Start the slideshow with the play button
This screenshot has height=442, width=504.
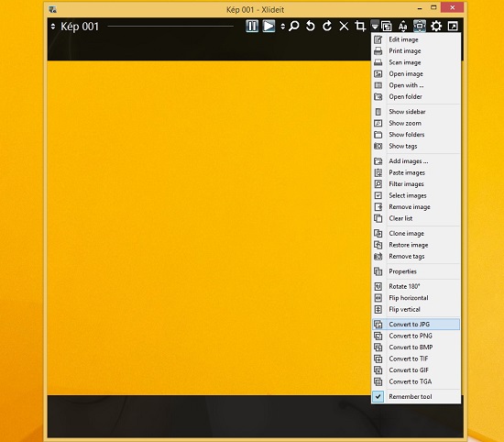(268, 26)
